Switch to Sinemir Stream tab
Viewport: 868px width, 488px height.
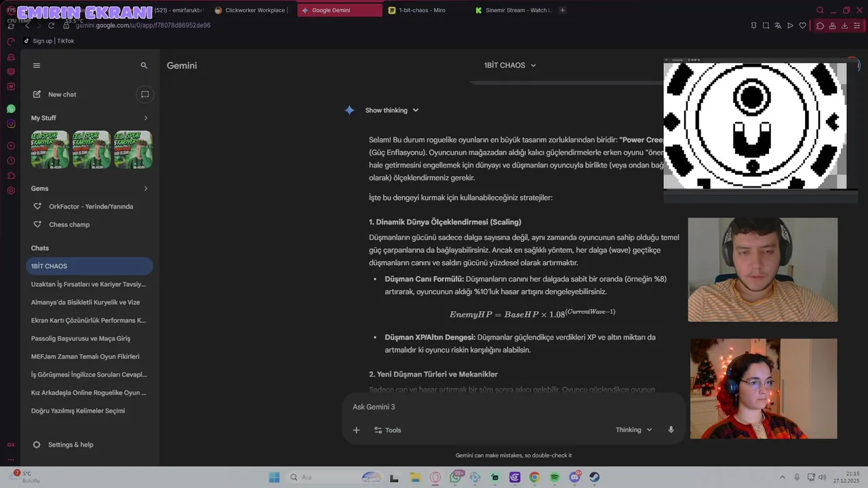click(513, 10)
